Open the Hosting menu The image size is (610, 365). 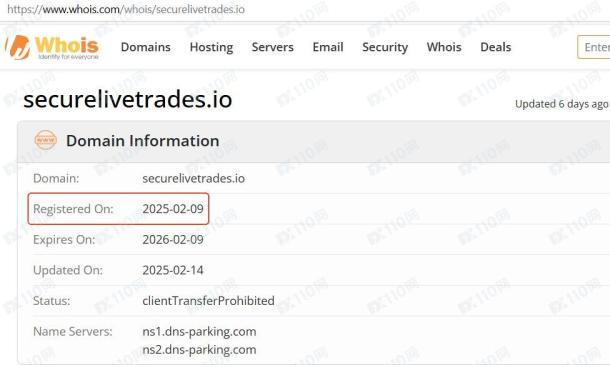pyautogui.click(x=211, y=47)
